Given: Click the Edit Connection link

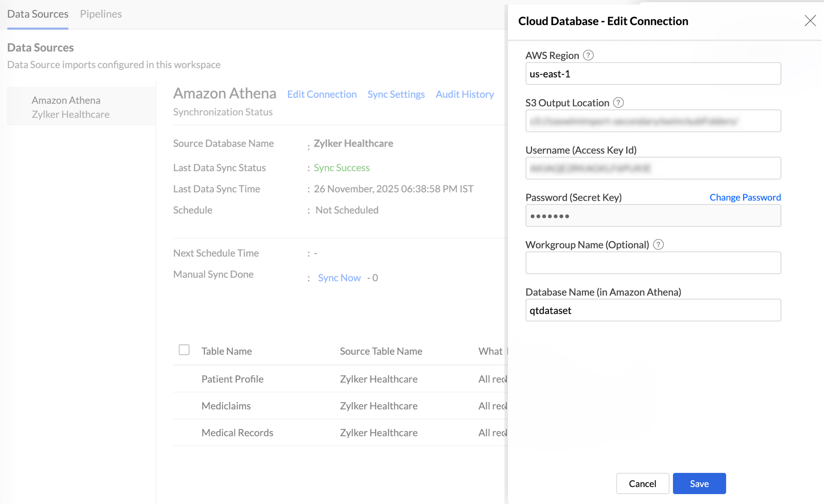Looking at the screenshot, I should [322, 94].
